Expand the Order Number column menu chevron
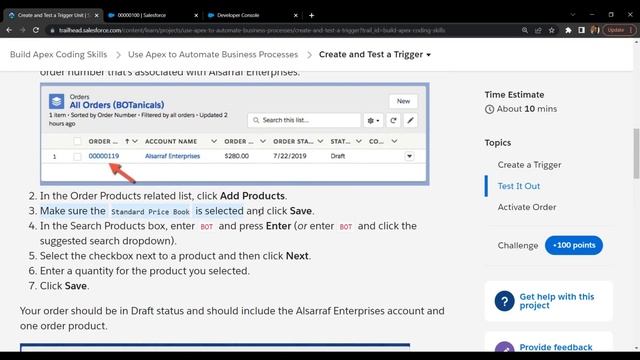 point(135,141)
